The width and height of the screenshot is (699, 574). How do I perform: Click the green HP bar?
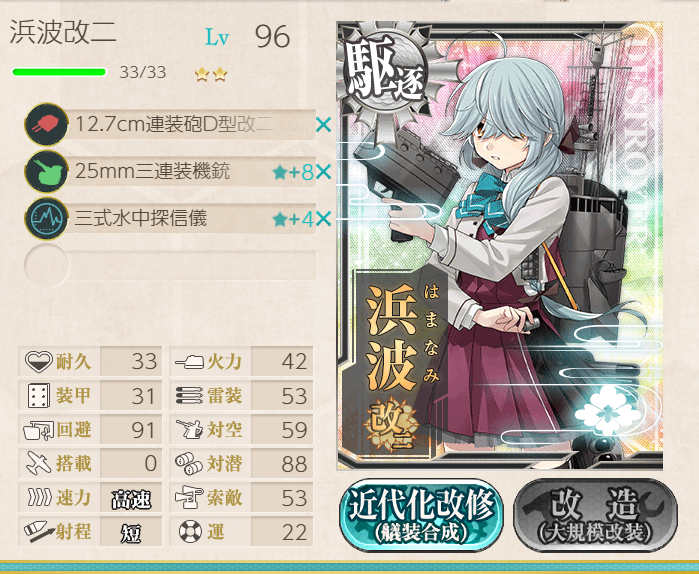click(x=59, y=72)
